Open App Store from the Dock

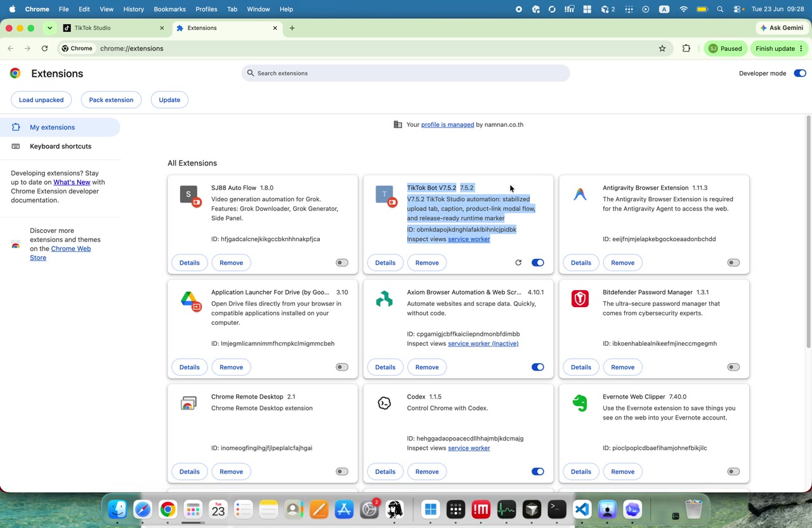tap(344, 509)
